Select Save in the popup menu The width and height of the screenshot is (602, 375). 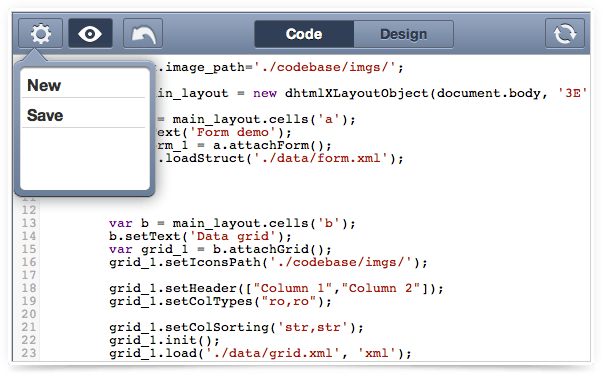pyautogui.click(x=84, y=115)
